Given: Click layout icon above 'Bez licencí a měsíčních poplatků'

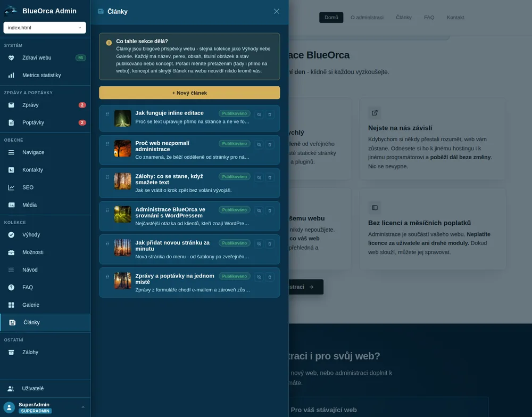Looking at the screenshot, I should [375, 208].
